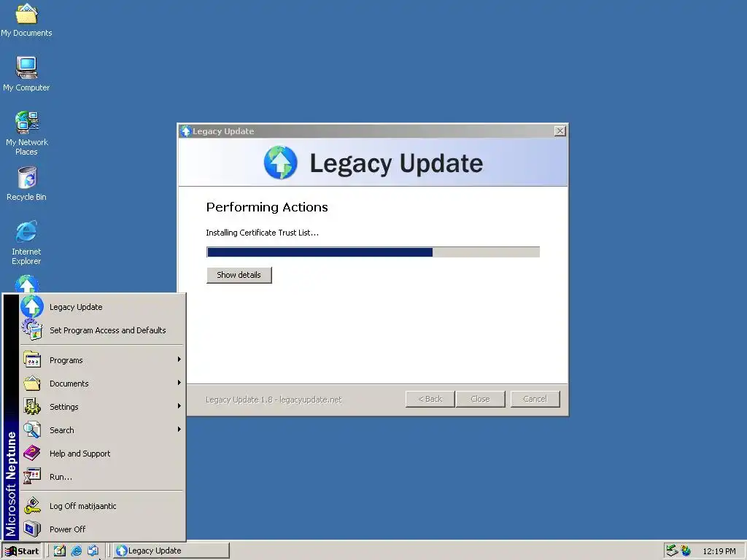Click the network connection tray icon

(672, 551)
